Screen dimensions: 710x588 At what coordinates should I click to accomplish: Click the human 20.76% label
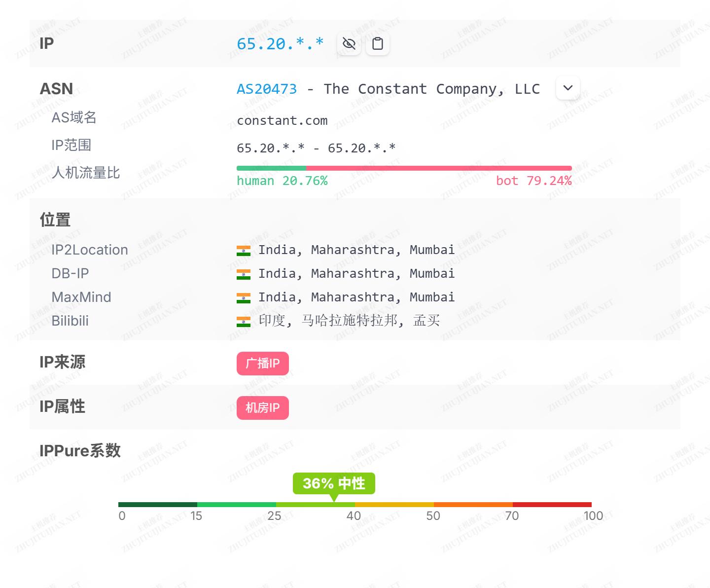click(x=282, y=181)
